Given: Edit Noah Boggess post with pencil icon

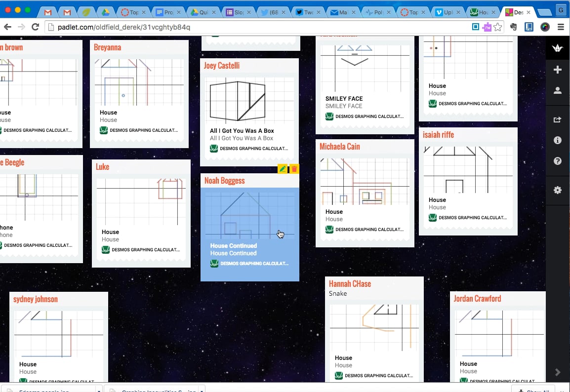Looking at the screenshot, I should [283, 169].
